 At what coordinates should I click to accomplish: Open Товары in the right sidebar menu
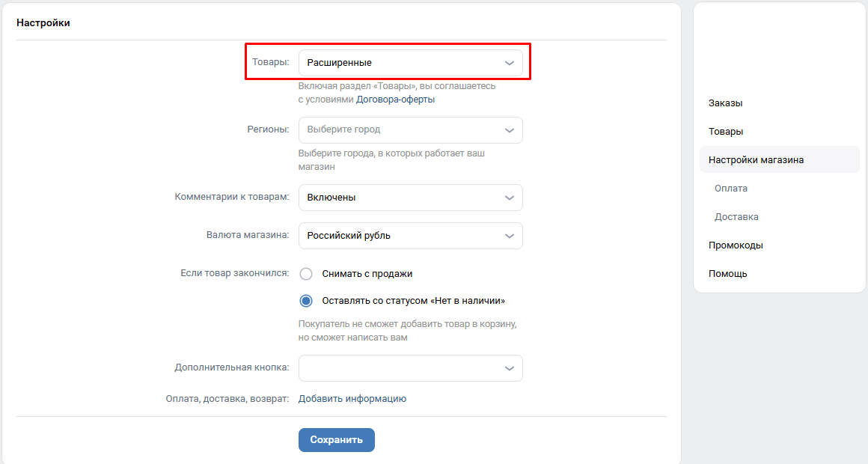(x=726, y=132)
